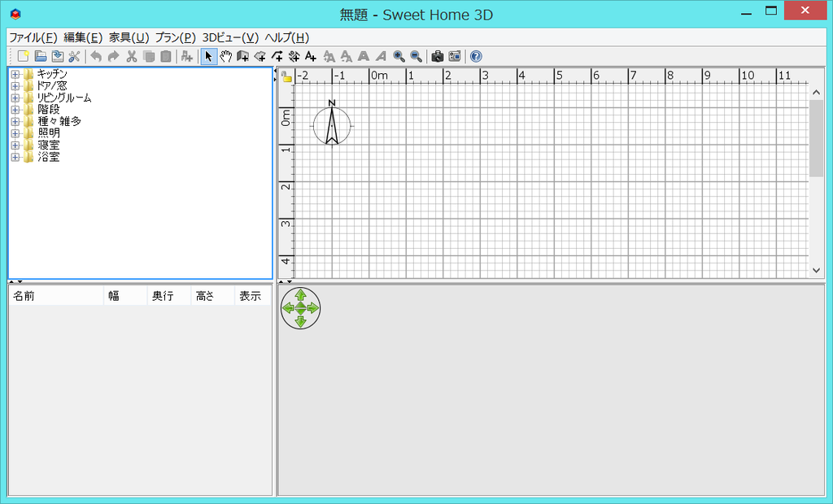Image resolution: width=833 pixels, height=504 pixels.
Task: Enable the selection mode tool
Action: [x=207, y=55]
